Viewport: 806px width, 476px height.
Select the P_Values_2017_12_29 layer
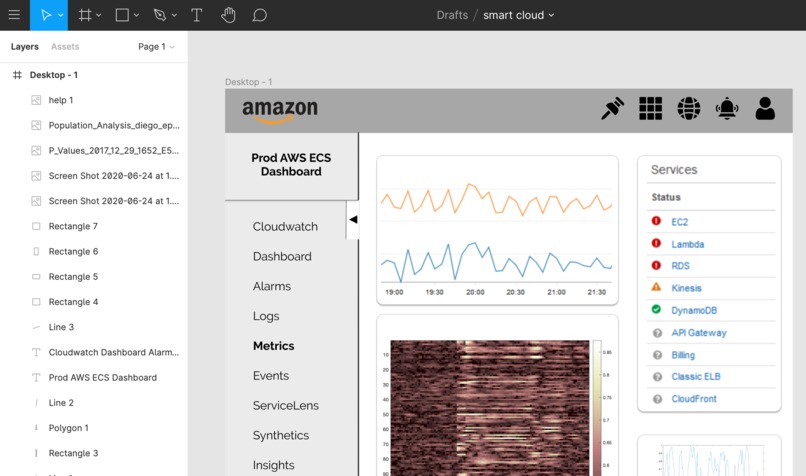click(94, 150)
